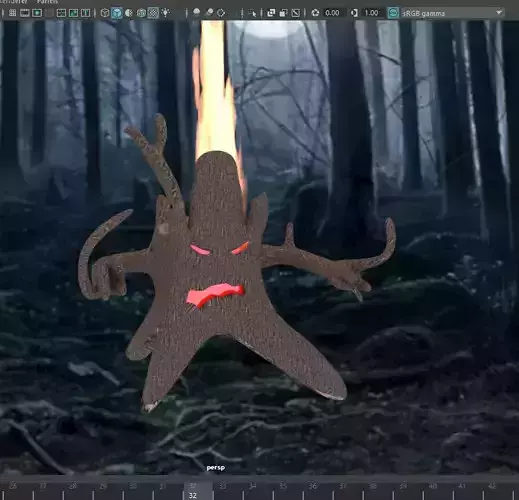Jump to frame 36 on the timeline
The width and height of the screenshot is (519, 500).
coord(312,486)
